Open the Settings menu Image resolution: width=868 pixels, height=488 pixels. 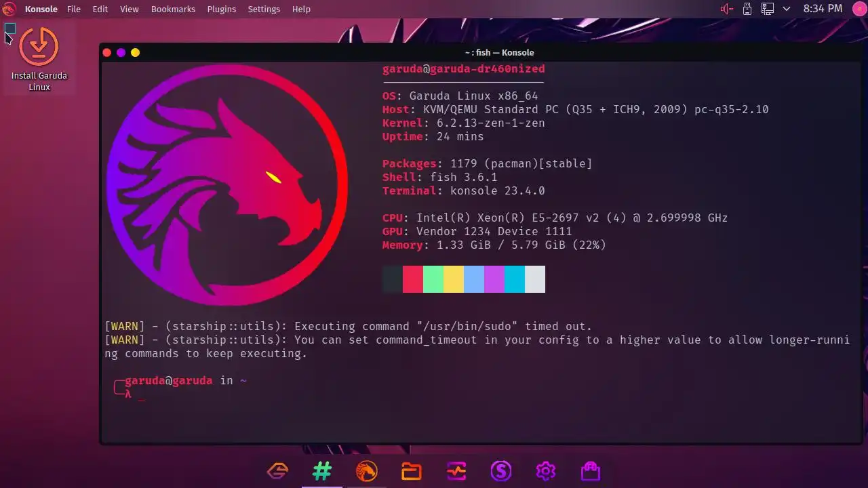click(264, 9)
